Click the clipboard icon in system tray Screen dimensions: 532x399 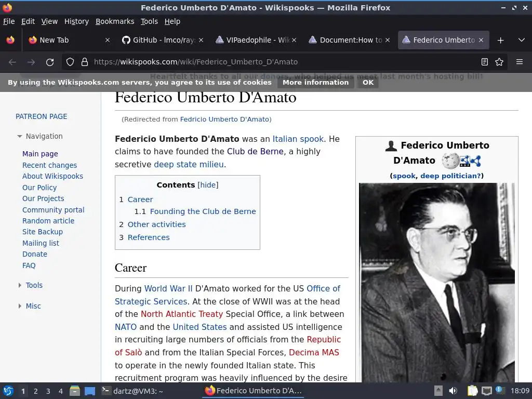[472, 391]
